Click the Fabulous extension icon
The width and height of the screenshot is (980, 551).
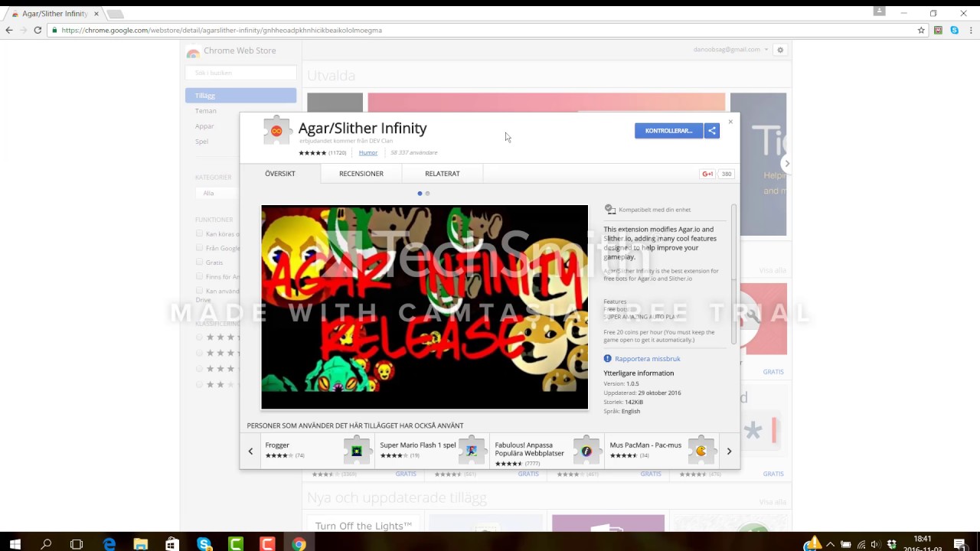tap(586, 451)
